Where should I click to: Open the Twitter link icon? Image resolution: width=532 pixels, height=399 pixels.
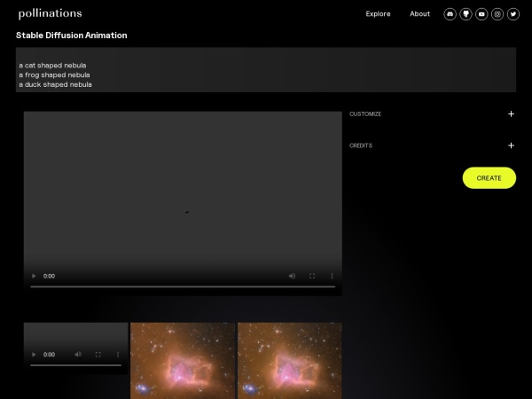[513, 14]
